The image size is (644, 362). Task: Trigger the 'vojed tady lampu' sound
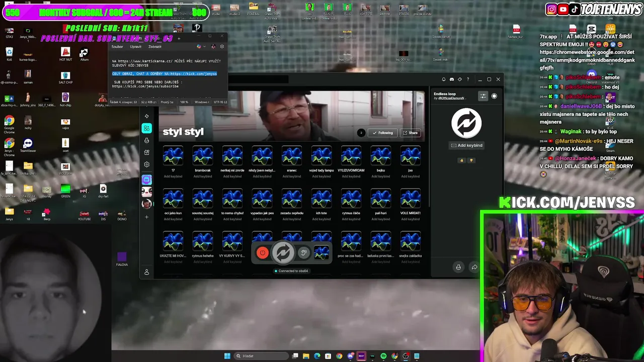coord(321,156)
